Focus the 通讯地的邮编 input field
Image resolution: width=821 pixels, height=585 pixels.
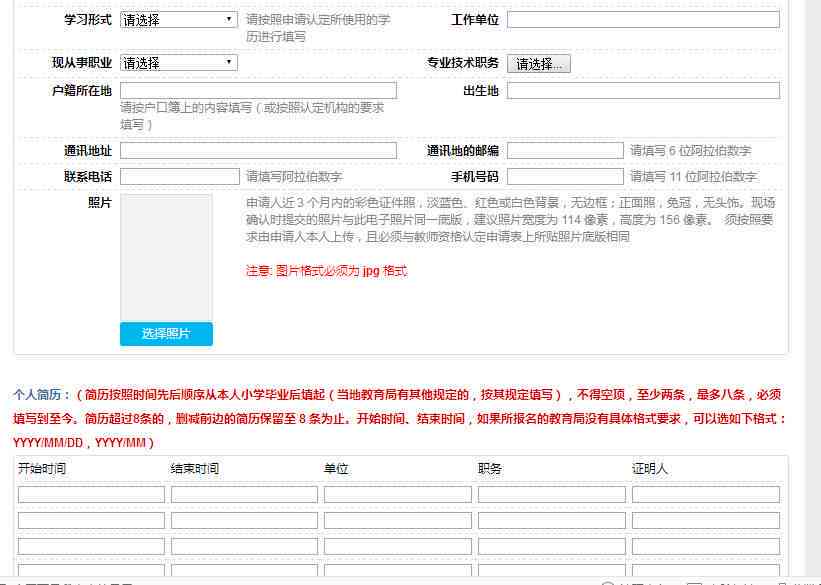565,151
